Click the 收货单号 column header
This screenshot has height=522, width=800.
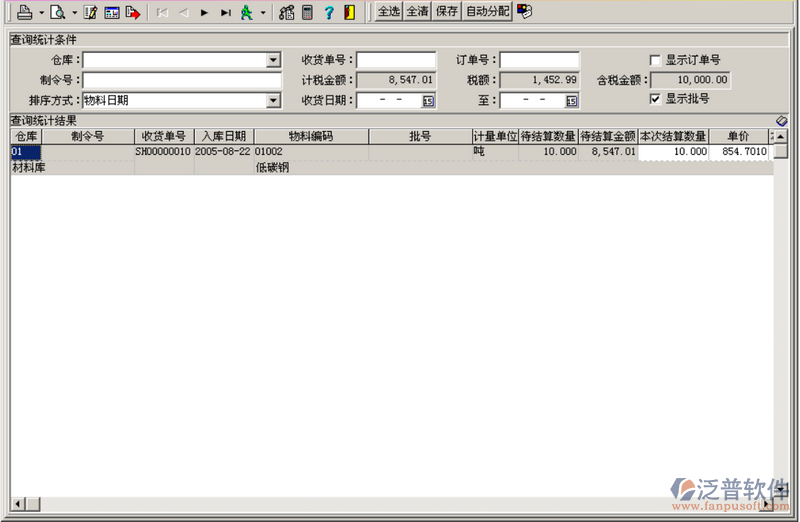click(164, 136)
